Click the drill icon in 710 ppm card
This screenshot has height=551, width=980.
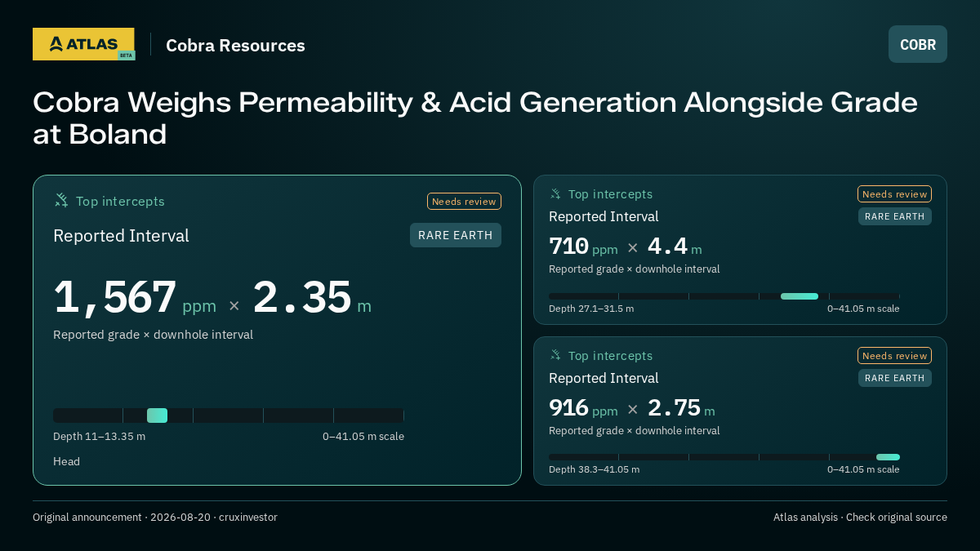tap(555, 193)
